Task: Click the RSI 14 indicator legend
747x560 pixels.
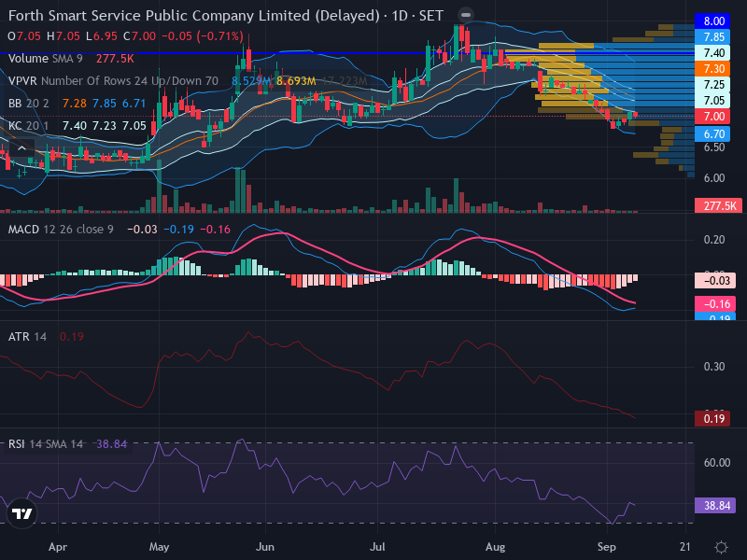Action: (x=46, y=444)
